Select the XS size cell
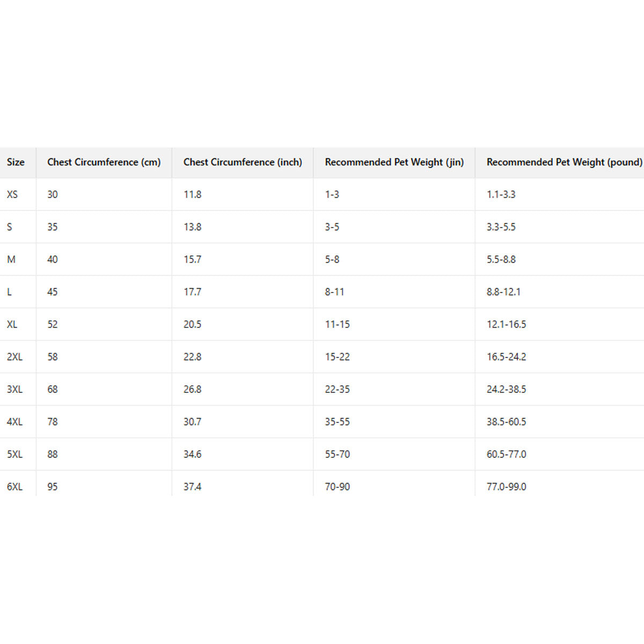Image resolution: width=644 pixels, height=644 pixels. coord(12,194)
